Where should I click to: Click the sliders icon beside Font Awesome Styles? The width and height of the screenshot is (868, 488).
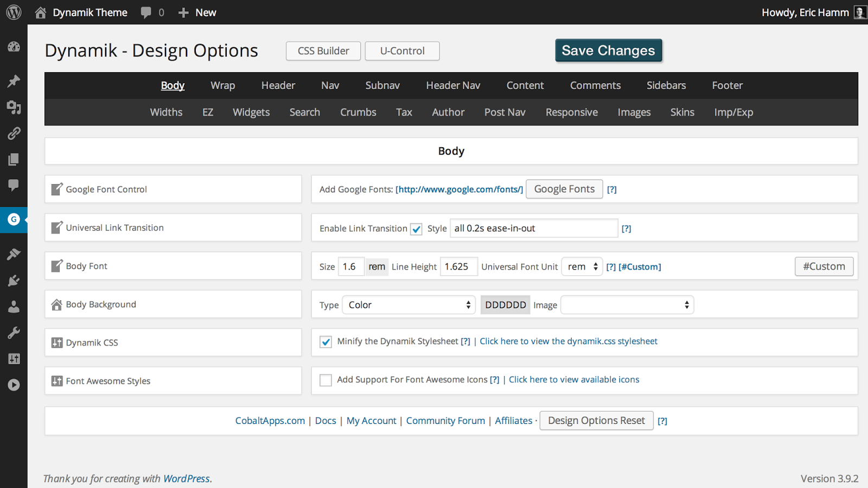tap(57, 381)
